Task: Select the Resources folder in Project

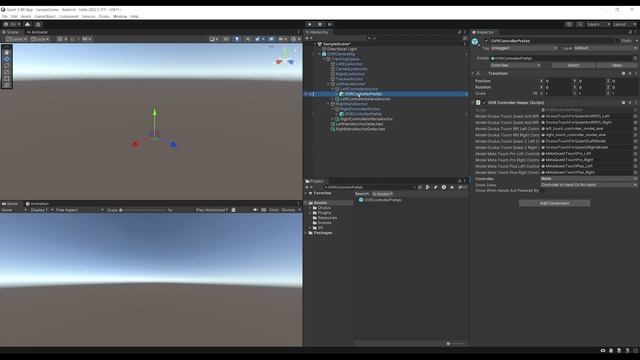Action: pyautogui.click(x=327, y=218)
